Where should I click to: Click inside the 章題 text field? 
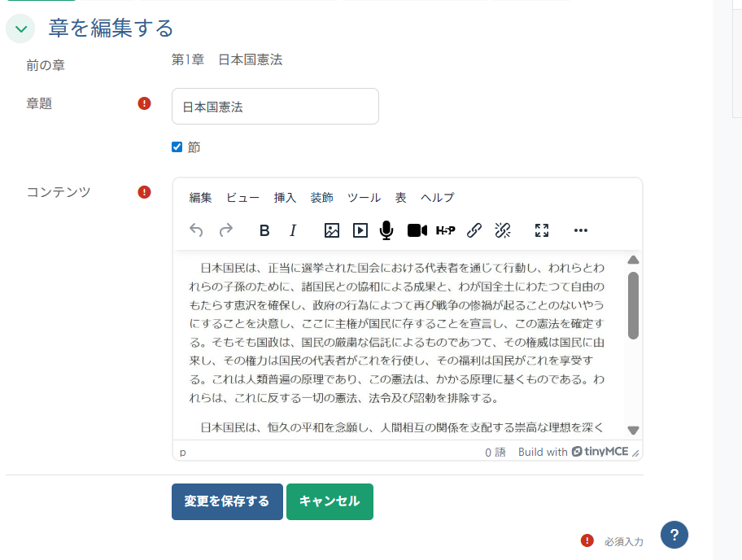point(275,106)
